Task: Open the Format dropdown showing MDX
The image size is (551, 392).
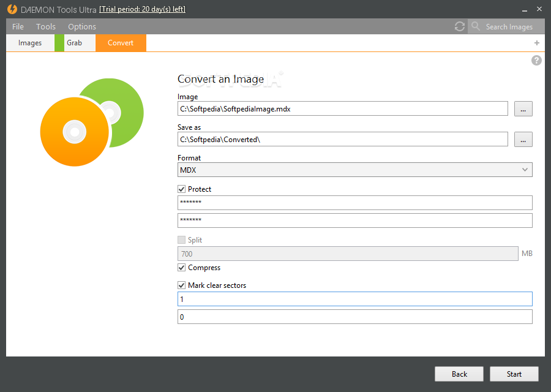Action: 355,170
